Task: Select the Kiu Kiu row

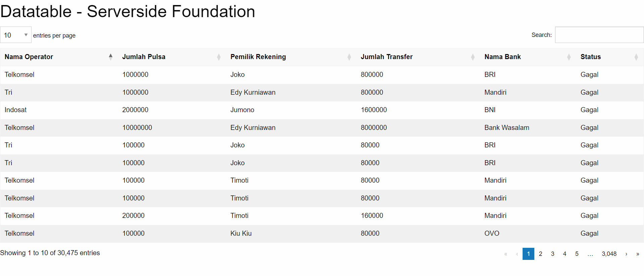Action: (x=322, y=233)
